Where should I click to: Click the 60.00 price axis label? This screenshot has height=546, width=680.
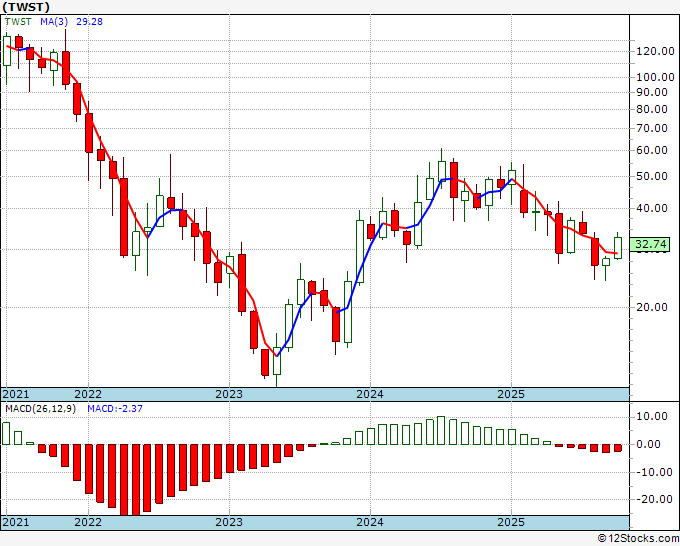651,150
